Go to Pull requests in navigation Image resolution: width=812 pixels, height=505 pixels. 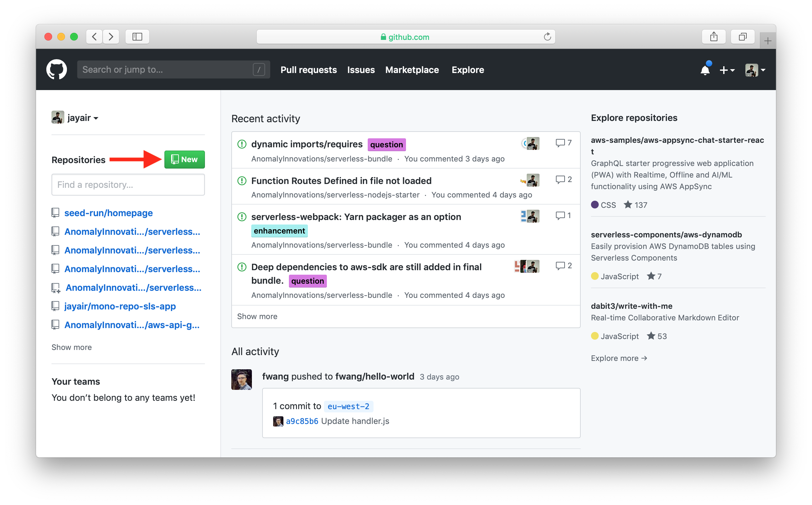pyautogui.click(x=308, y=70)
